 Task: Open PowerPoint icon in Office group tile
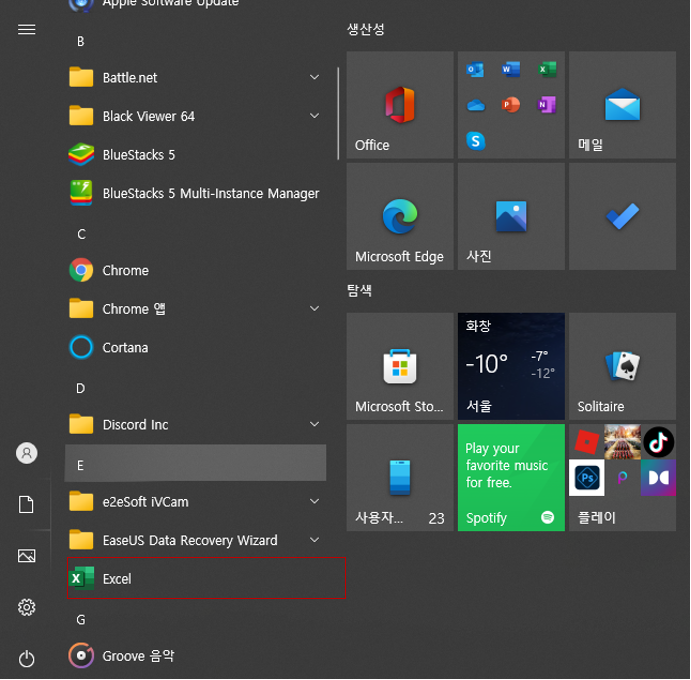tap(511, 105)
